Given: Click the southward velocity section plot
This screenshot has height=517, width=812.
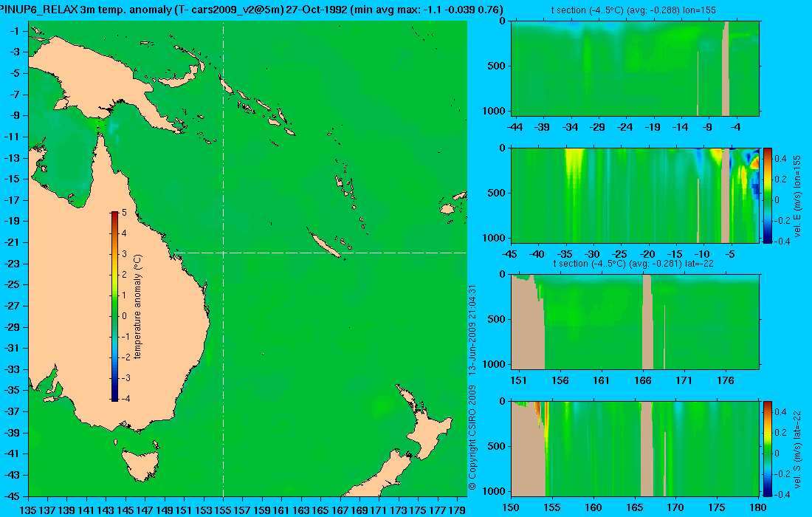Looking at the screenshot, I should [636, 448].
